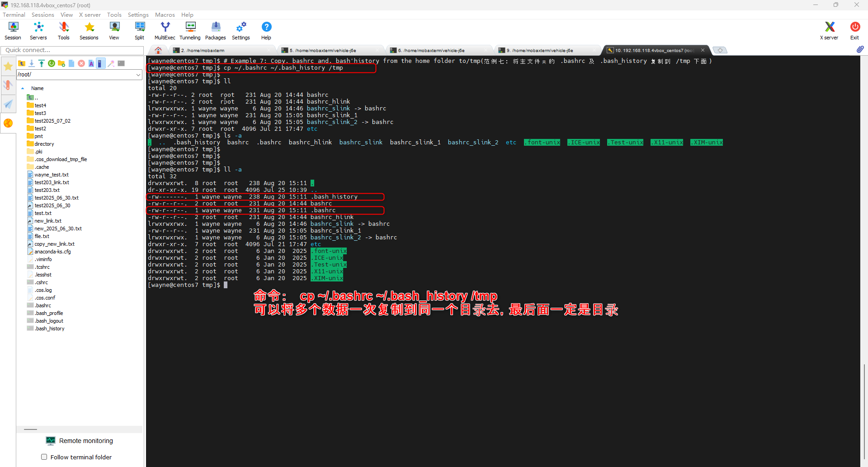868x467 pixels.
Task: Click the Quick connect input field
Action: point(72,50)
